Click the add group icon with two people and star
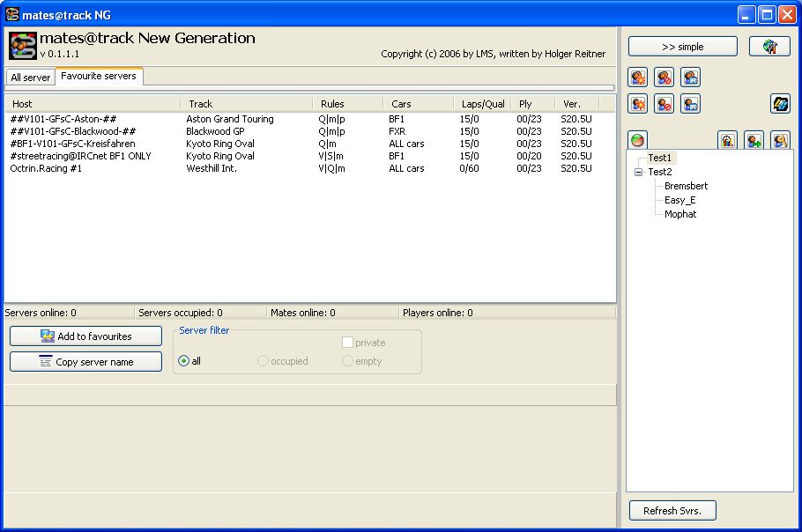This screenshot has width=802, height=532. (638, 78)
